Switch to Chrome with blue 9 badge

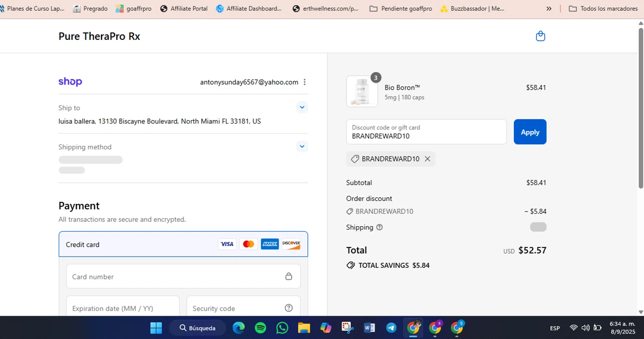pyautogui.click(x=457, y=328)
